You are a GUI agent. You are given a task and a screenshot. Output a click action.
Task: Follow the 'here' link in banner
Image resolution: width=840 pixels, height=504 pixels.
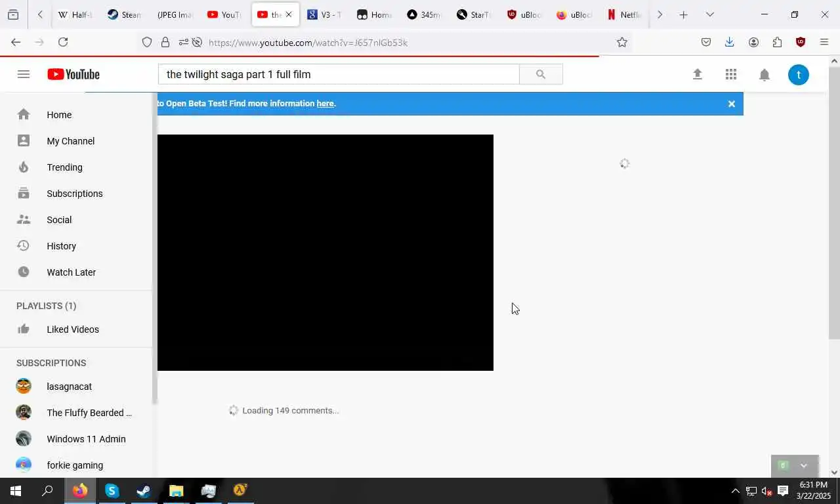coord(325,103)
